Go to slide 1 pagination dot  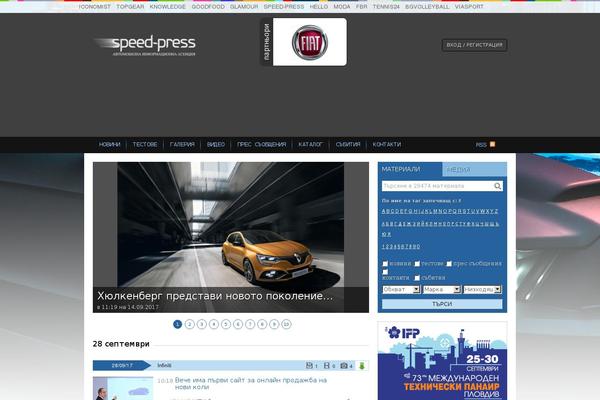[x=177, y=324]
